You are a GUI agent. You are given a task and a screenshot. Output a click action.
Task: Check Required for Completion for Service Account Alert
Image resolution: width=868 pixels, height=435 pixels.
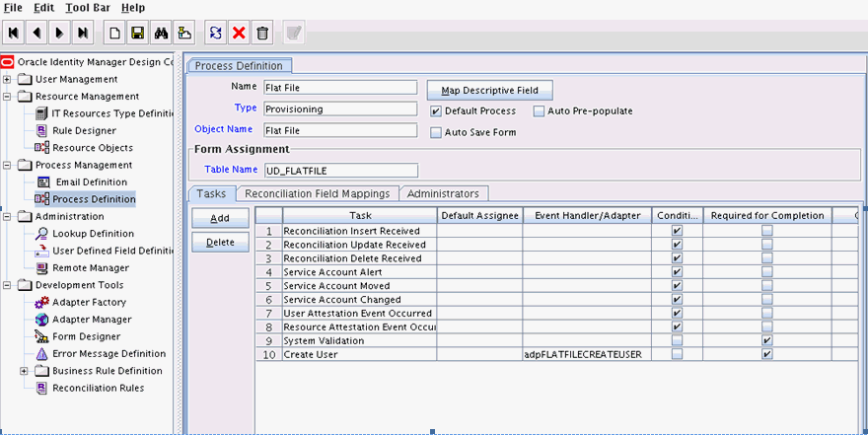pos(766,271)
